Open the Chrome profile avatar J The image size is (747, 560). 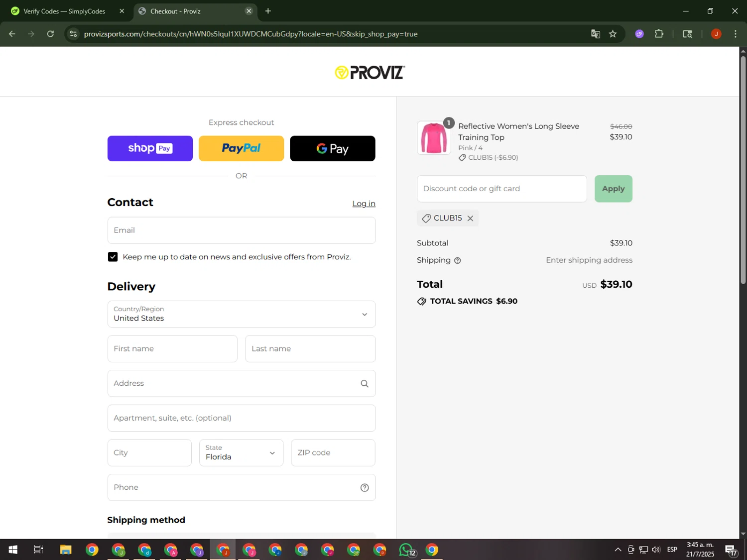pos(716,34)
